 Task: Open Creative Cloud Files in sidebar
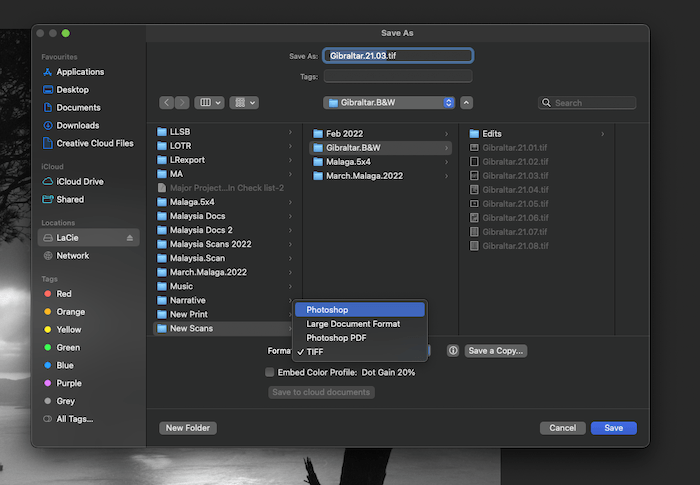(x=88, y=143)
